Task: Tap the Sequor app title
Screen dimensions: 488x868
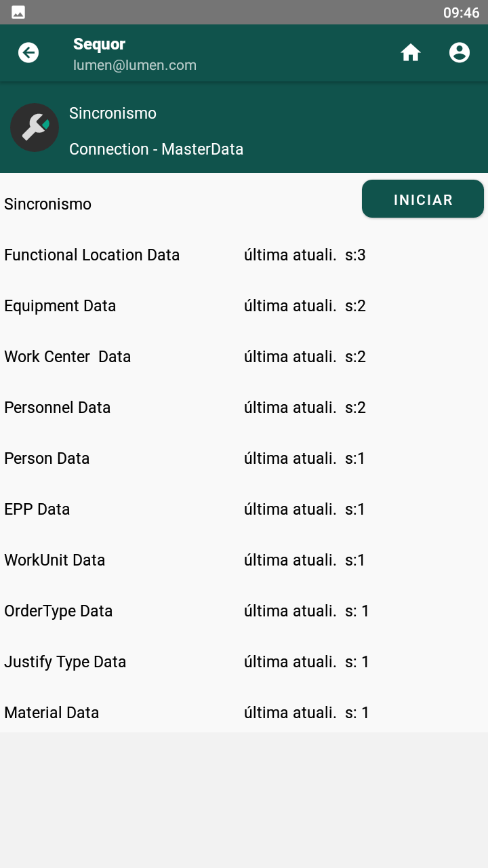Action: tap(99, 44)
